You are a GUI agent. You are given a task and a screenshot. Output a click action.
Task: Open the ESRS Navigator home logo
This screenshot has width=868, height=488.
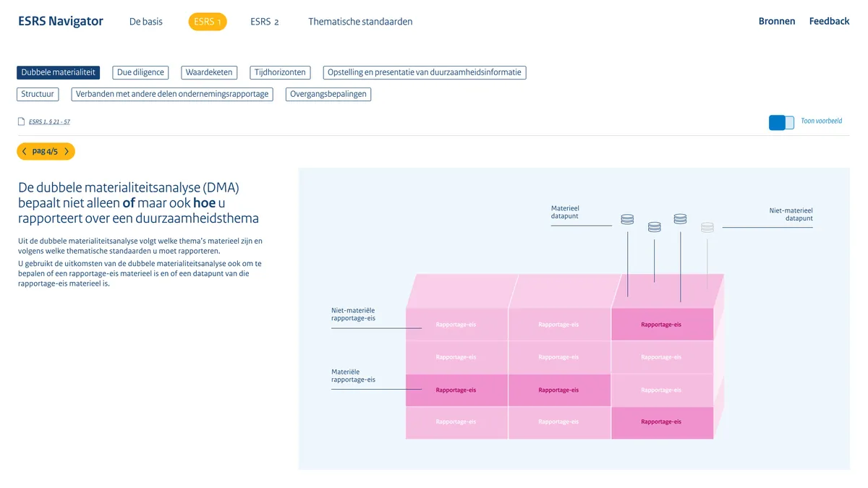(x=61, y=22)
